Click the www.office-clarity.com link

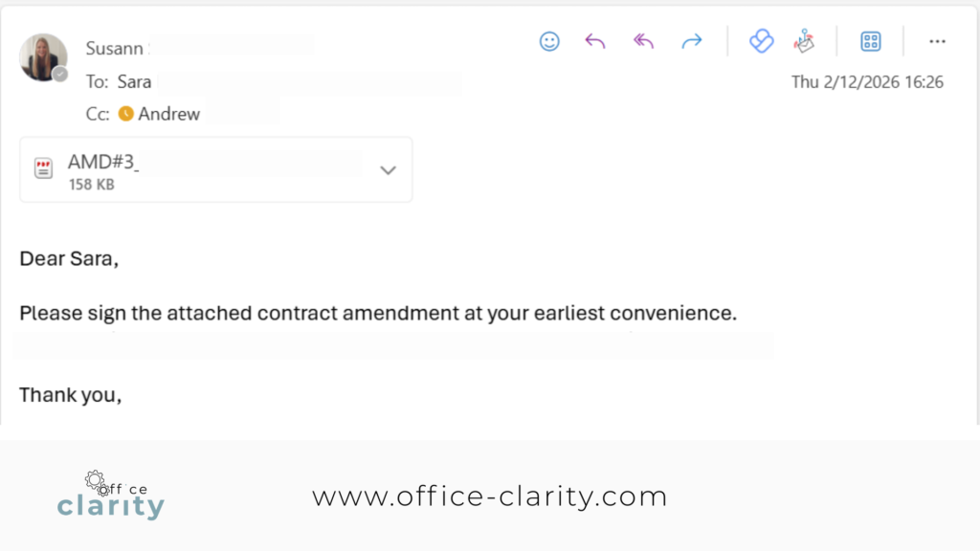(x=489, y=496)
